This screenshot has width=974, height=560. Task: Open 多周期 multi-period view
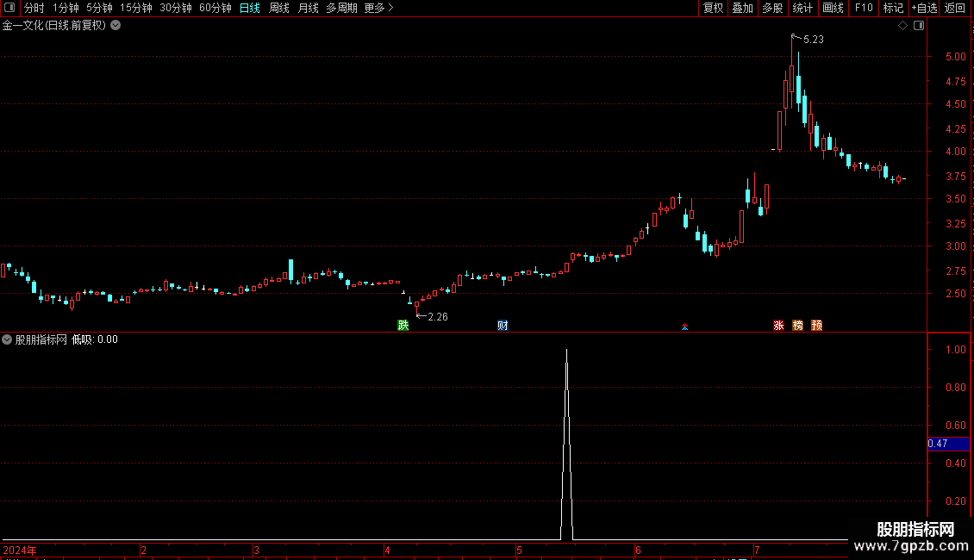pyautogui.click(x=341, y=8)
